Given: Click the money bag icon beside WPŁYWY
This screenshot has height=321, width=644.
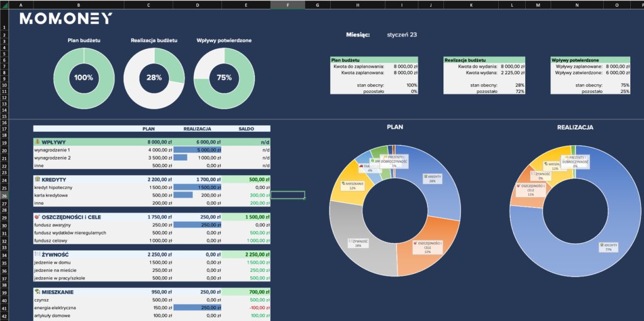Looking at the screenshot, I should click(37, 142).
